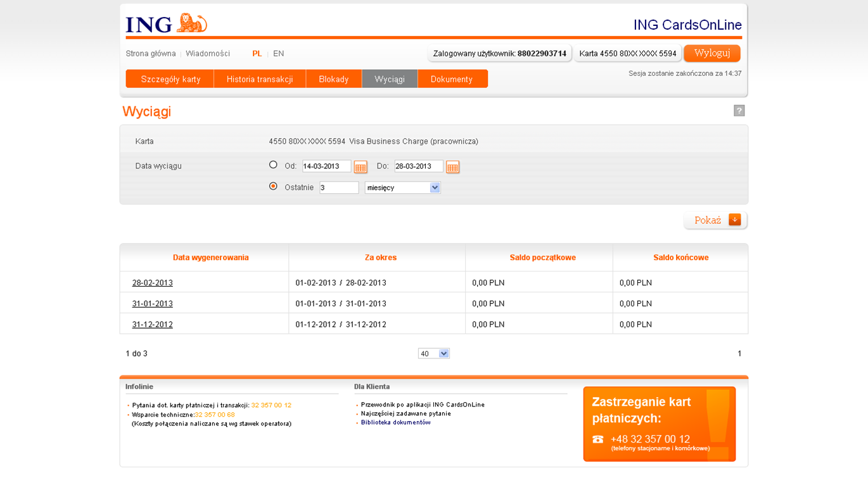Go to the Blokady tab
The height and width of the screenshot is (485, 868).
click(334, 79)
